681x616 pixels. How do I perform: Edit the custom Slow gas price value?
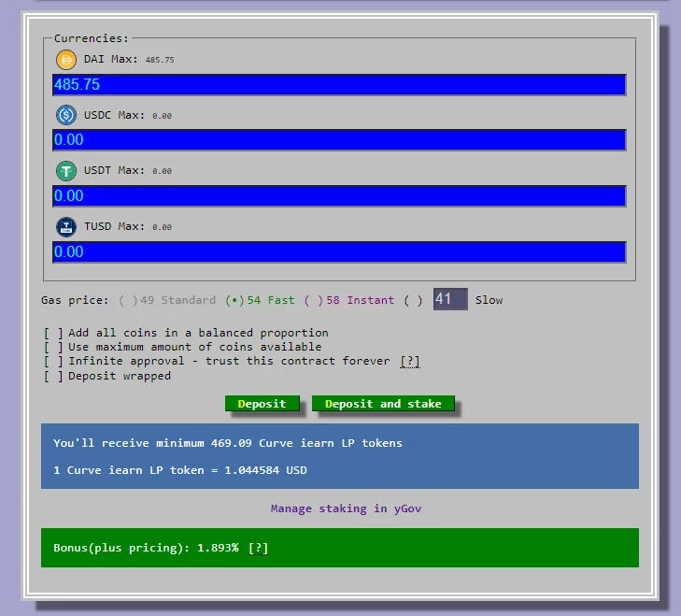coord(449,299)
